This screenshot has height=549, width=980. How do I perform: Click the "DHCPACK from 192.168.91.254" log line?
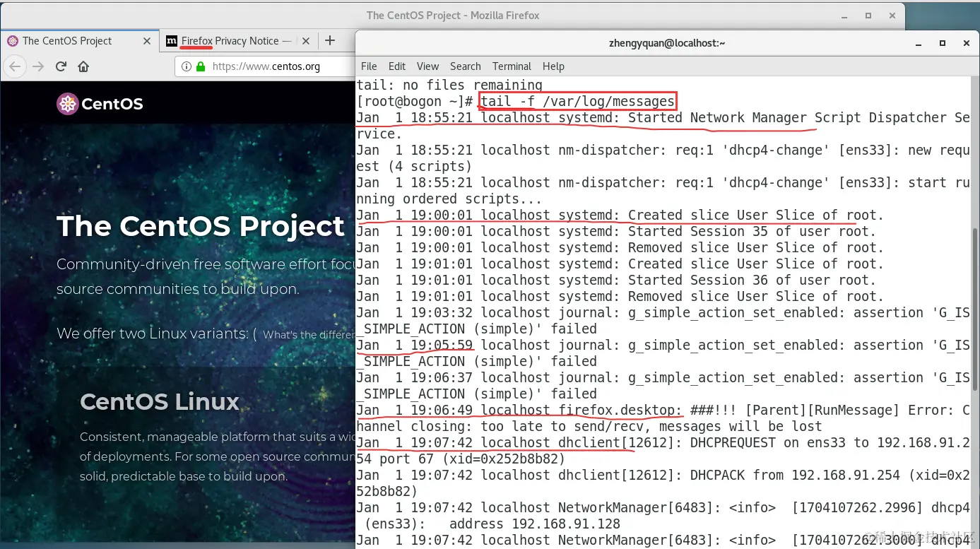[663, 483]
